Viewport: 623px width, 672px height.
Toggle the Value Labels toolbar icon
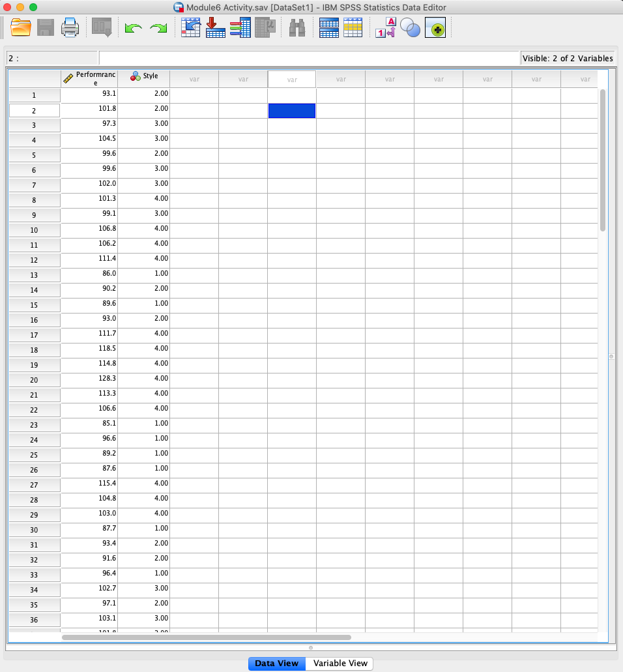[x=384, y=27]
